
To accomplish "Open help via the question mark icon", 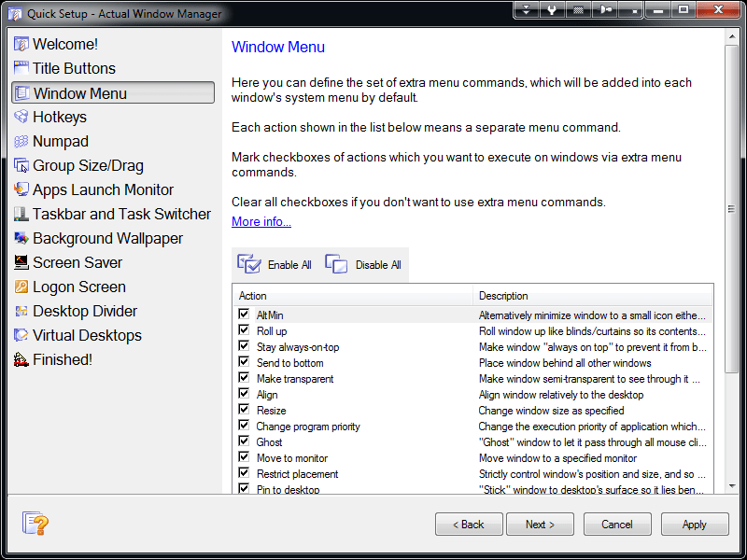I will coord(35,524).
